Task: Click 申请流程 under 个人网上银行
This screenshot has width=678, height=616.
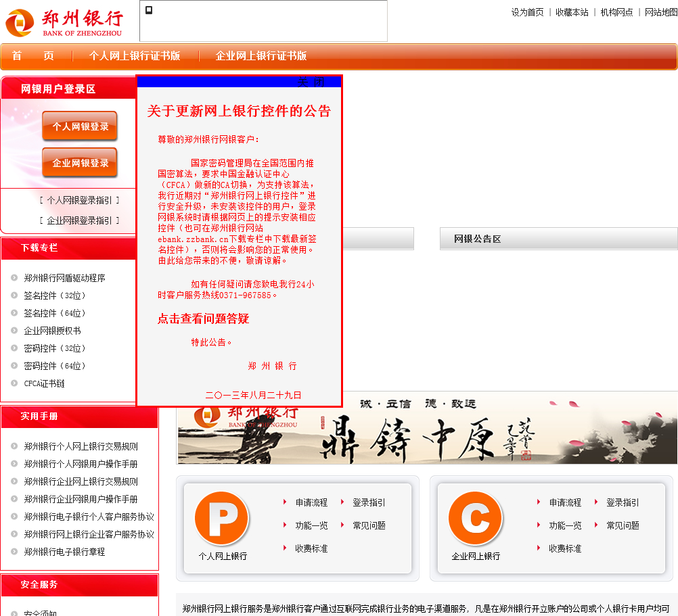Action: 311,502
